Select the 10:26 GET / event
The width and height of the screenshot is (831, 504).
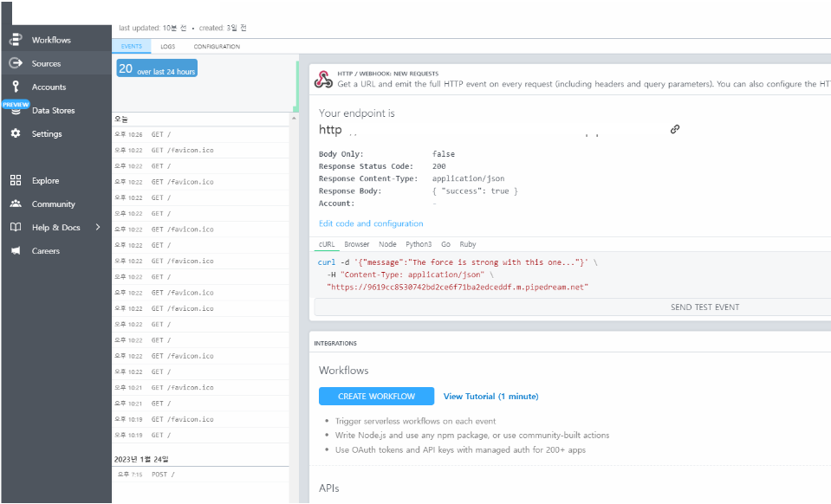(x=201, y=134)
